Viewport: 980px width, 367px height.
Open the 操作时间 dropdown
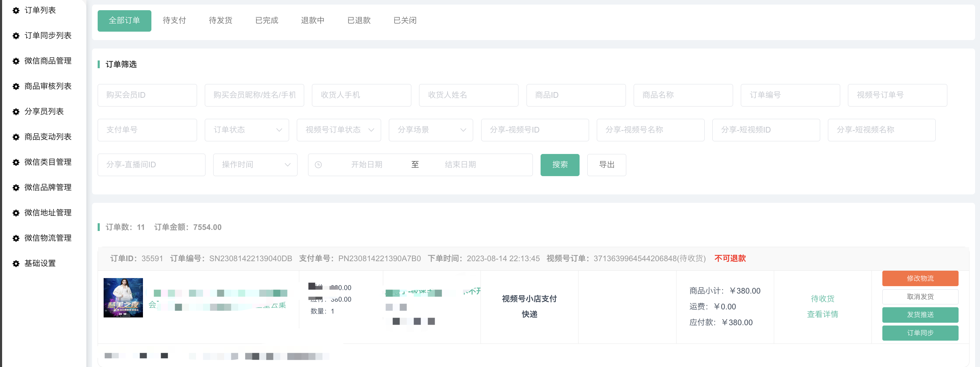pyautogui.click(x=255, y=165)
